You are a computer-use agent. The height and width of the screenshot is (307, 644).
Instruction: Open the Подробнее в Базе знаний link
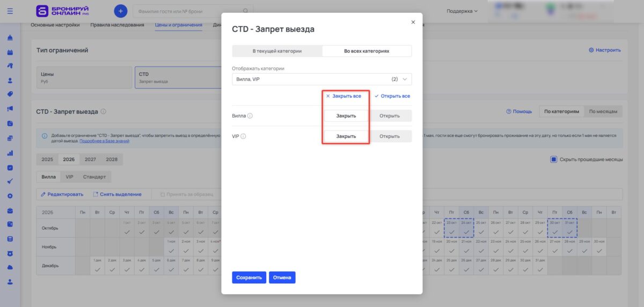(104, 141)
